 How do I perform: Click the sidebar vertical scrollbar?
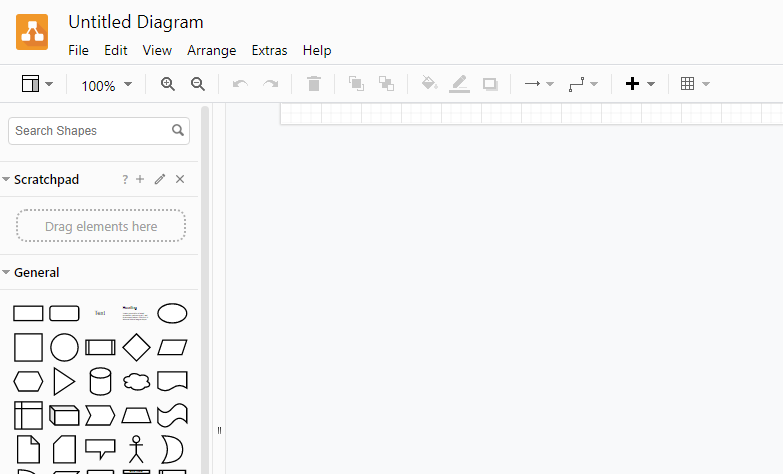[205, 290]
